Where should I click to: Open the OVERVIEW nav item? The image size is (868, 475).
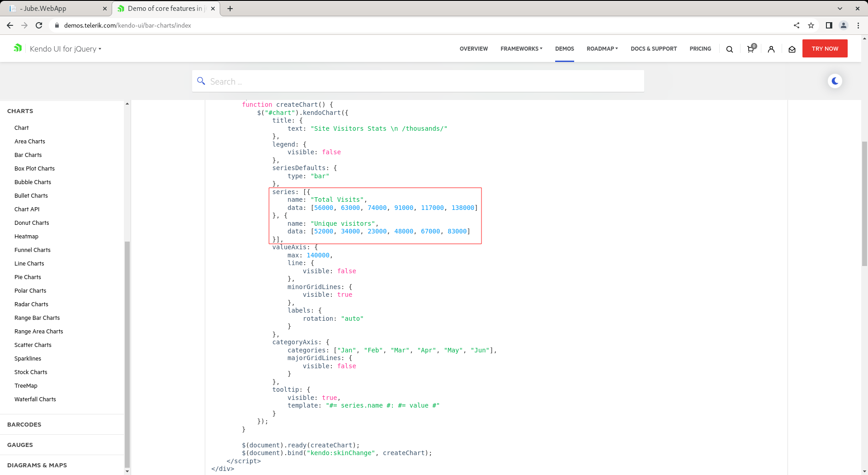click(x=474, y=48)
